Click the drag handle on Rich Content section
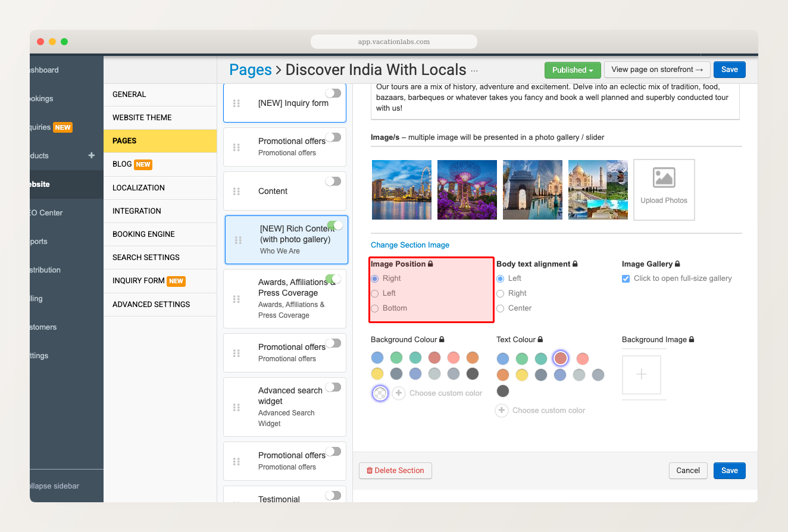 (x=238, y=239)
